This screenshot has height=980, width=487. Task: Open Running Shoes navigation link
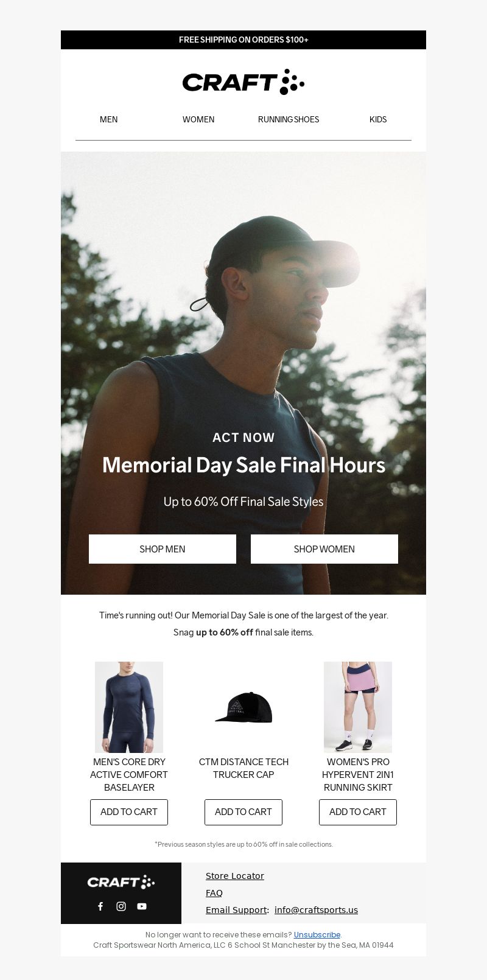[289, 119]
